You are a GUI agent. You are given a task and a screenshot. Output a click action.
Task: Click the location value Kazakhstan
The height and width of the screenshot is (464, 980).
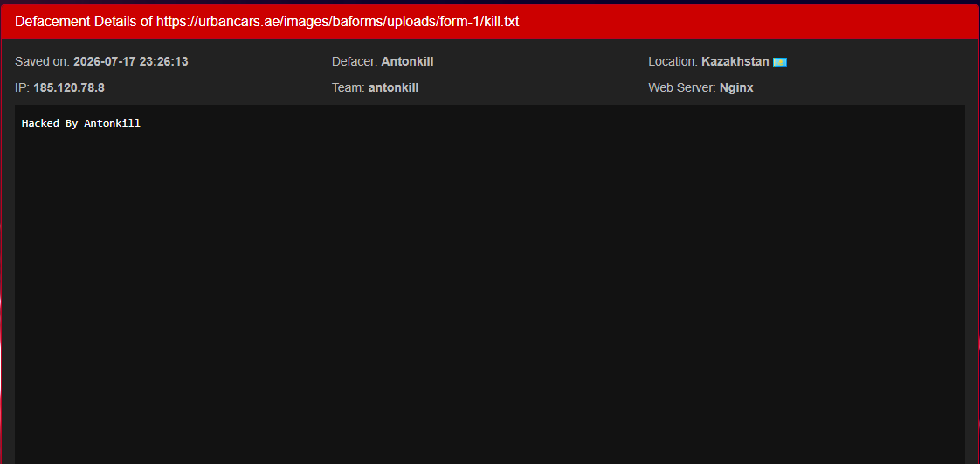(735, 61)
